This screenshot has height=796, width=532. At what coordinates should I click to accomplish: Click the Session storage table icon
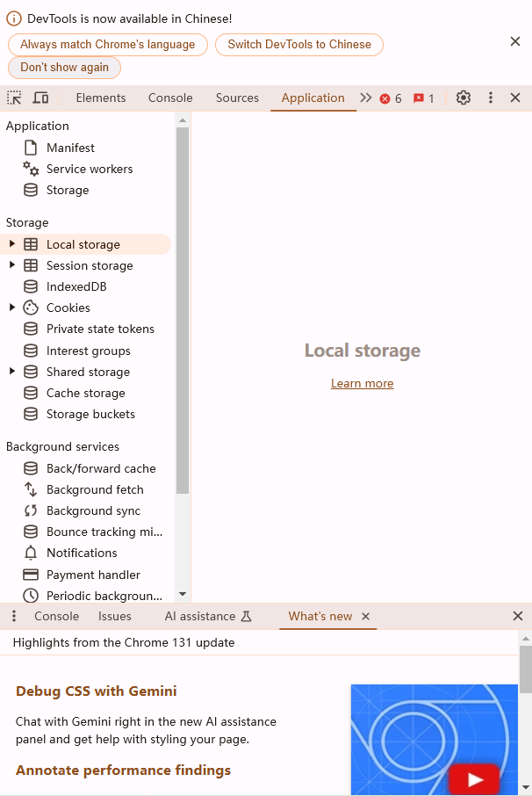point(31,265)
